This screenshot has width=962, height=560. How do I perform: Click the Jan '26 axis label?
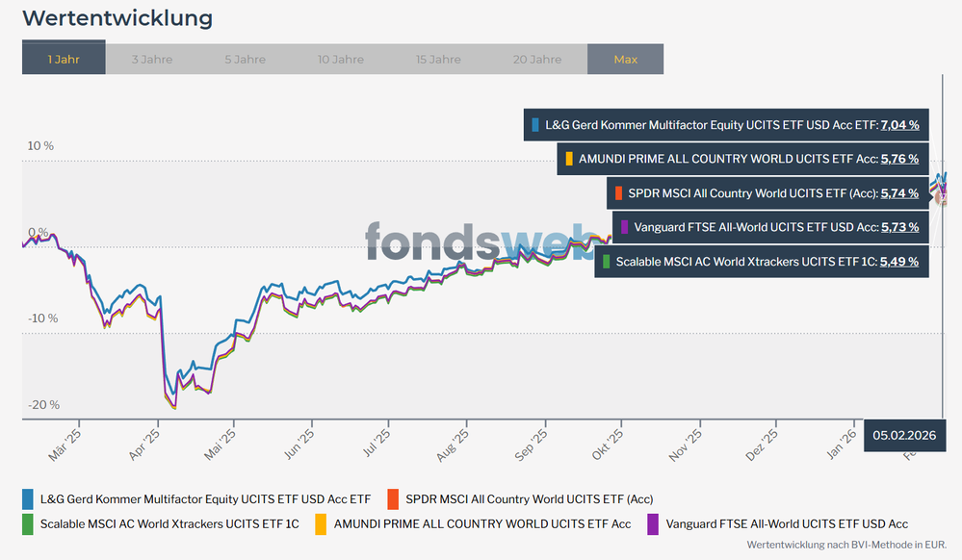click(x=841, y=445)
